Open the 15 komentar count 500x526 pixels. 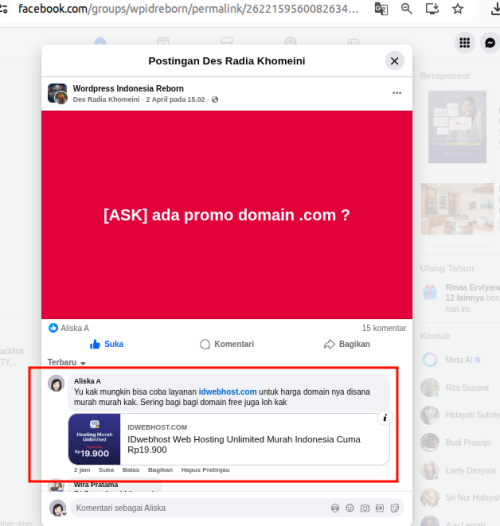pyautogui.click(x=384, y=328)
